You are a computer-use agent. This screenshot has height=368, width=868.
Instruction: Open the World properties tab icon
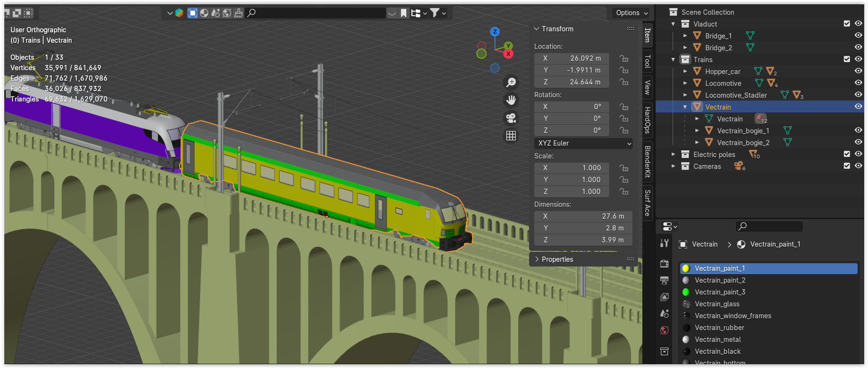[665, 331]
